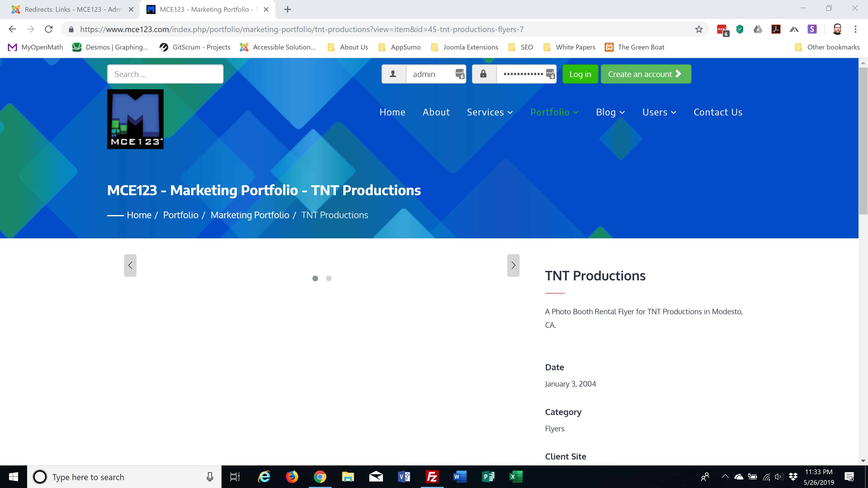Expand Joomla Extensions bookmark folder
Screen dimensions: 868x488
coord(465,47)
